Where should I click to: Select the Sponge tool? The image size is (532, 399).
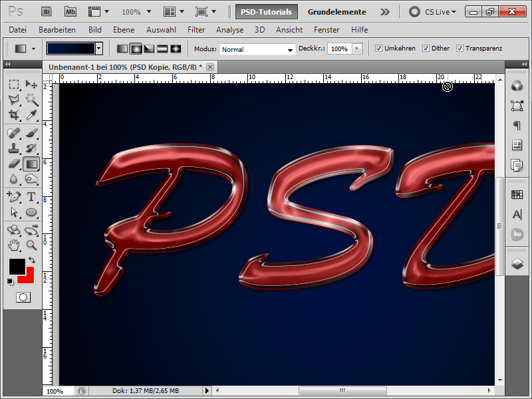click(31, 179)
